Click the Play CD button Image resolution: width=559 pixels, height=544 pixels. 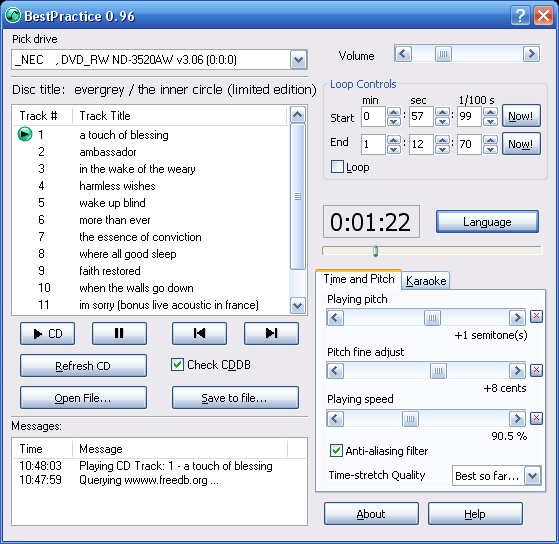(x=47, y=334)
